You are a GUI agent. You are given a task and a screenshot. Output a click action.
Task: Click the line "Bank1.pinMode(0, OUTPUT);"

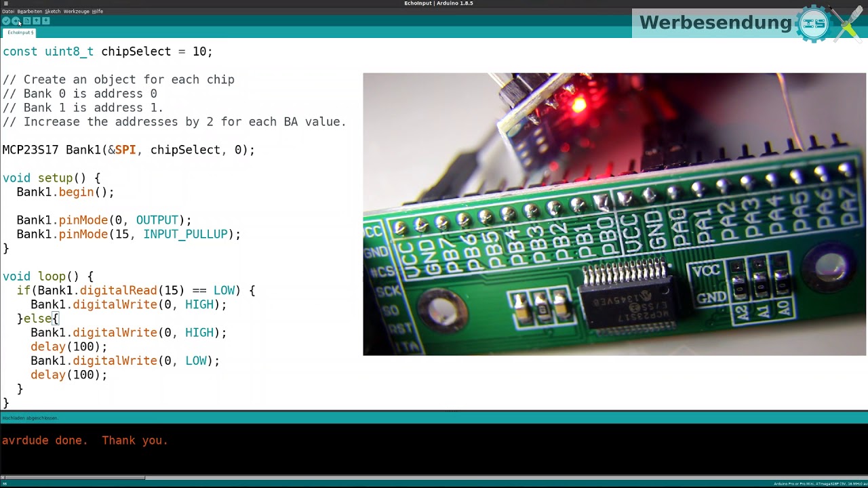[104, 220]
